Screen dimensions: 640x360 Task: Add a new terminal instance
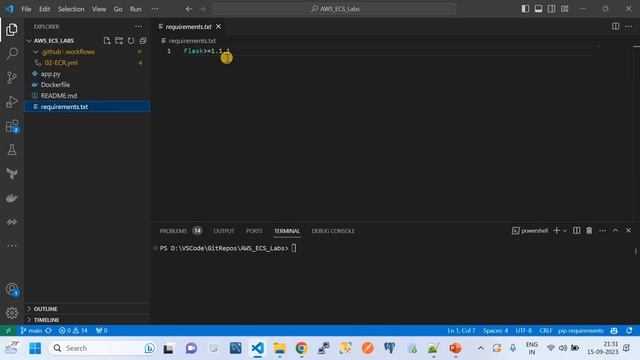556,231
